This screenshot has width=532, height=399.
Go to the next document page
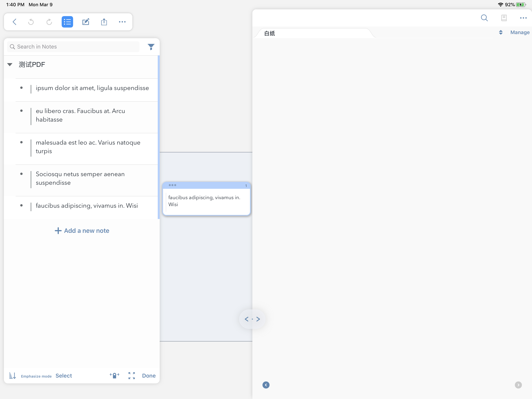tap(518, 385)
